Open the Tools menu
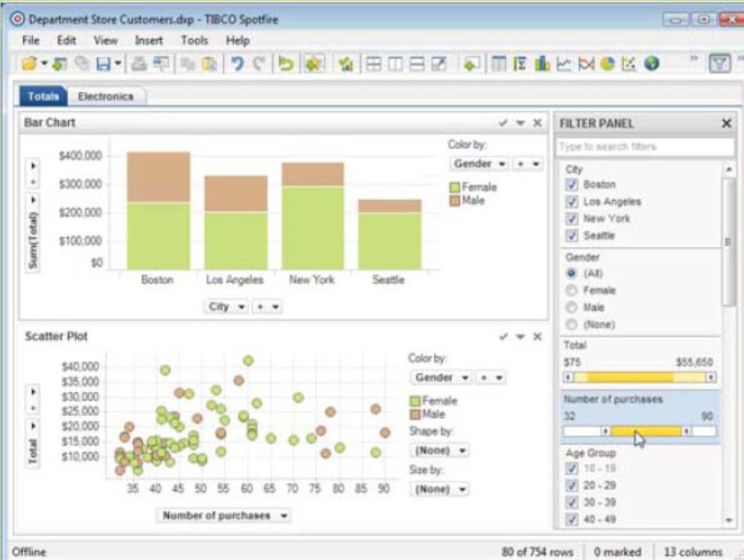This screenshot has width=744, height=560. click(194, 40)
